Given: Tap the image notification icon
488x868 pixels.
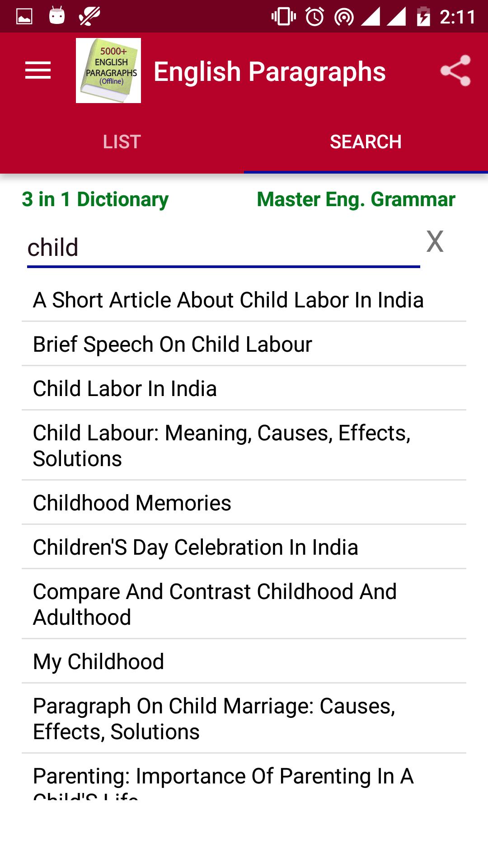Looking at the screenshot, I should [24, 17].
